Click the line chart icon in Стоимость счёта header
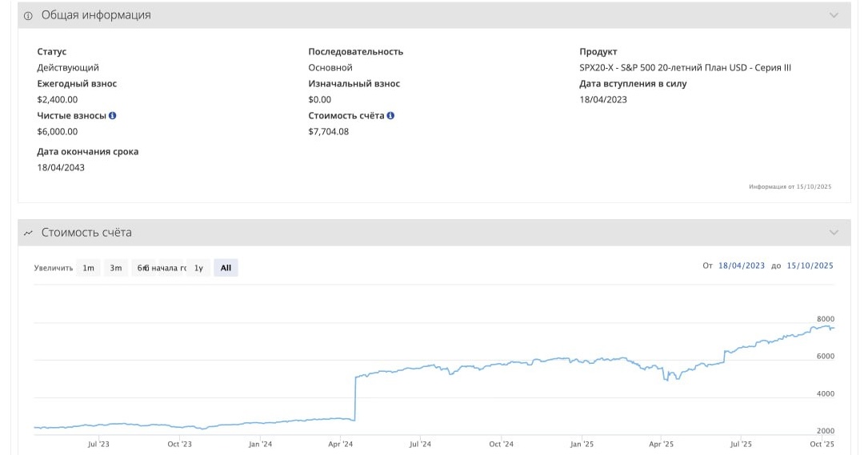Screen dimensions: 868x455 [x=29, y=233]
